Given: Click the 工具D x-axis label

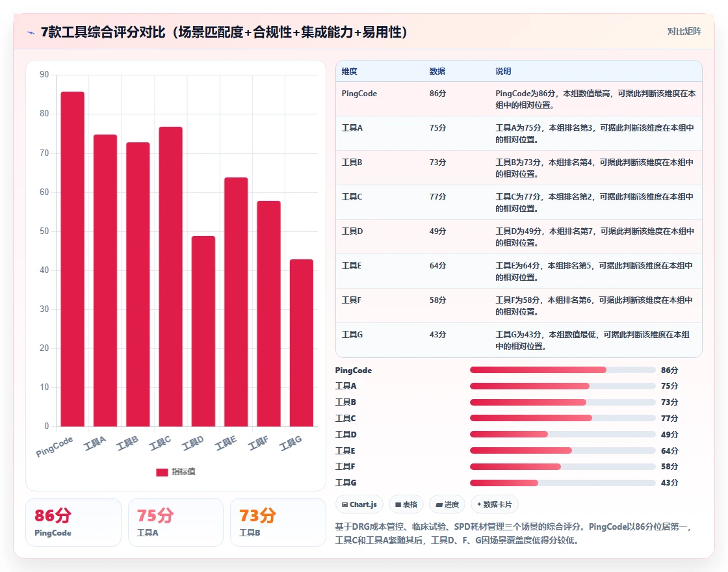Looking at the screenshot, I should 192,443.
